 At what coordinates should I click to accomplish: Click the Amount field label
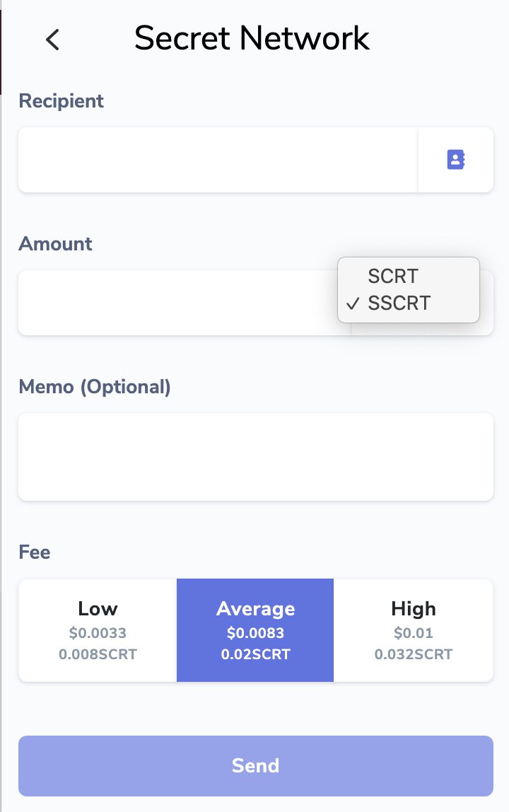[x=56, y=244]
